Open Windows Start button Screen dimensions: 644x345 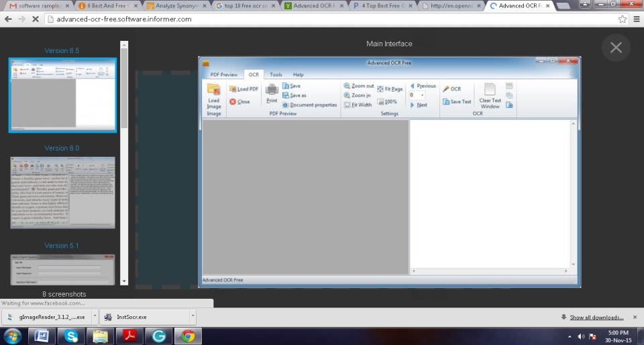[x=12, y=336]
